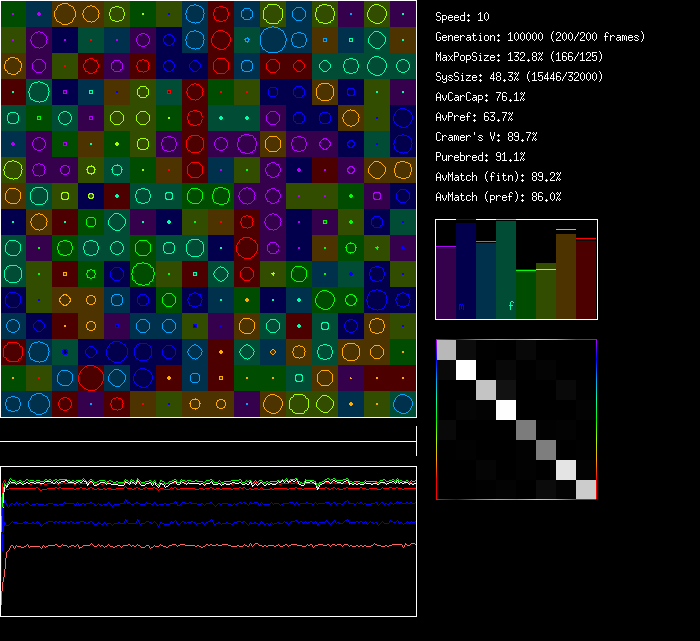
Task: Select the top-left diagonal cell of the matrix
Action: pos(447,350)
